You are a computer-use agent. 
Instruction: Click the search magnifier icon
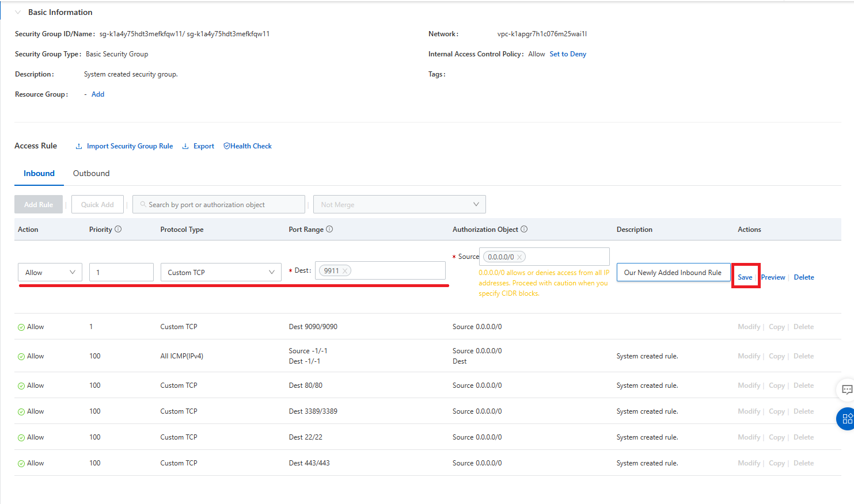click(143, 204)
